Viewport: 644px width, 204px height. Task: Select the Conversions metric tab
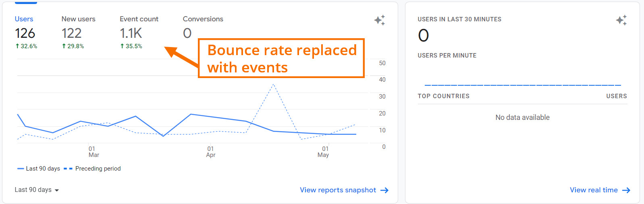click(x=203, y=19)
